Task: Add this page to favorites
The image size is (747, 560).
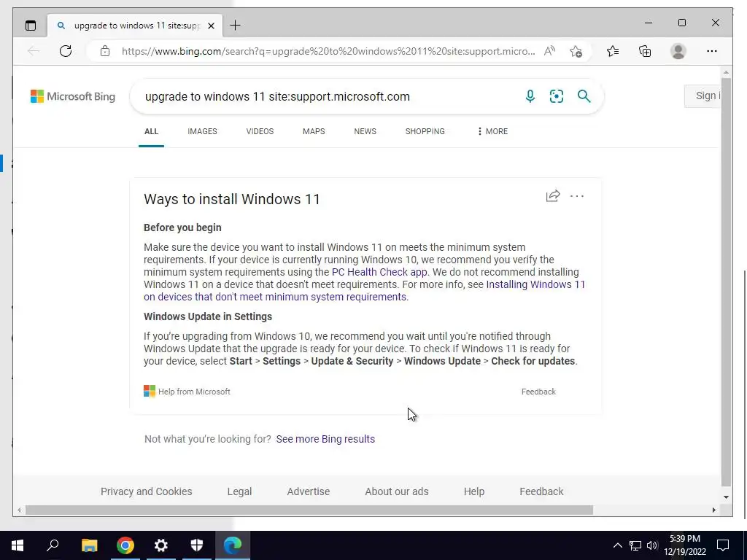Action: (x=576, y=51)
